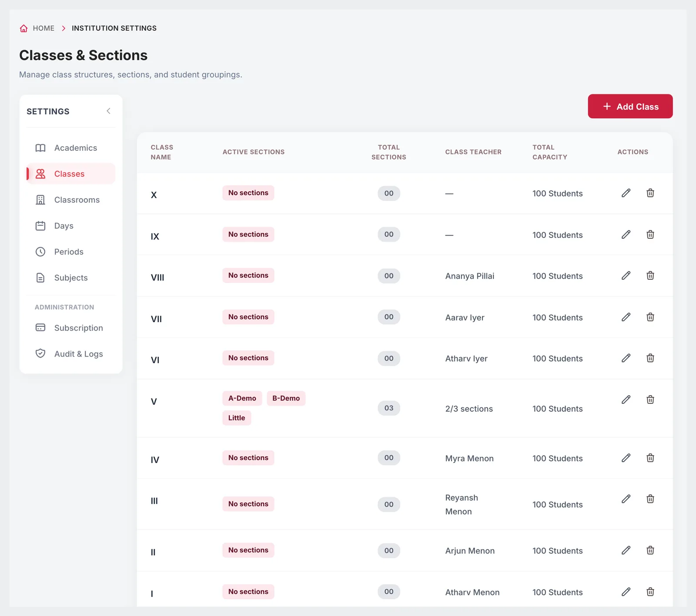Open Academics in the settings menu
696x616 pixels.
(x=71, y=148)
